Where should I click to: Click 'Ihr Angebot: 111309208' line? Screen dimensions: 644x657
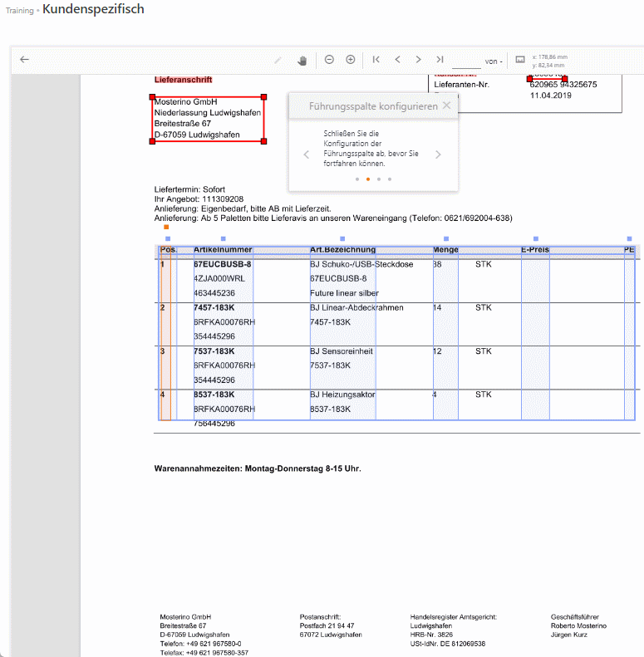[x=199, y=199]
